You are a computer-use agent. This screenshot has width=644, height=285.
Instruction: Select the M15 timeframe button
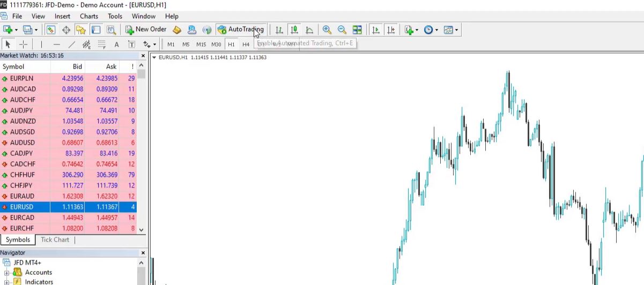[x=201, y=44]
